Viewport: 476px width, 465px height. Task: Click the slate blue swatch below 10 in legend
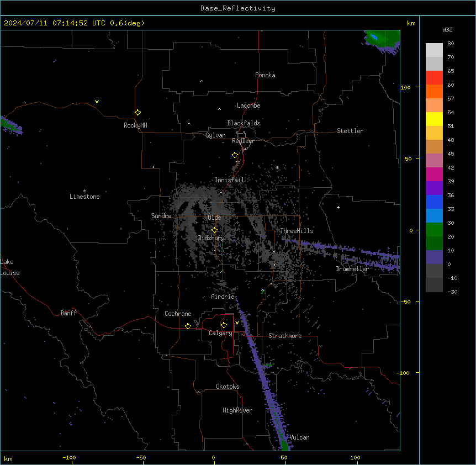click(x=434, y=257)
